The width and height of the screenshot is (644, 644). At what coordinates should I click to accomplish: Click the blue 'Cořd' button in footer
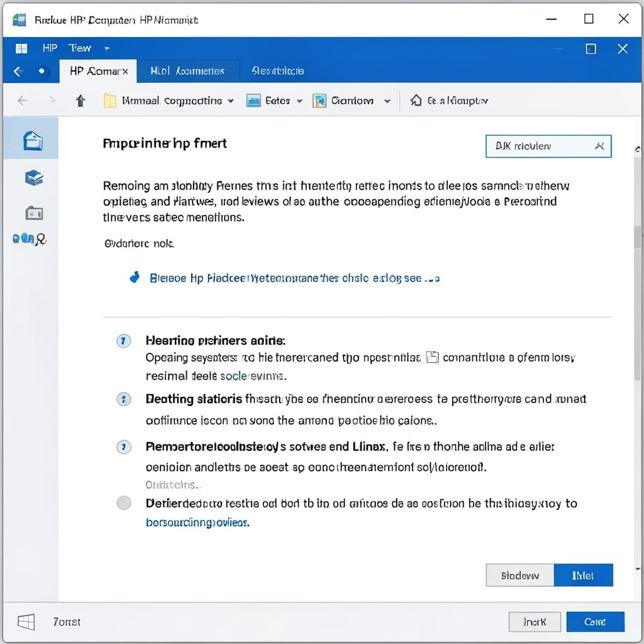(595, 622)
